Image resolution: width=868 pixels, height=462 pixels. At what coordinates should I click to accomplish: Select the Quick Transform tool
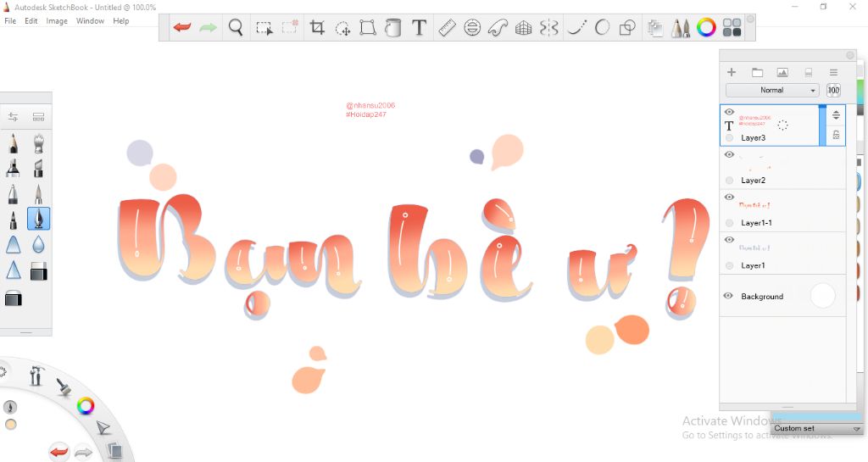(x=342, y=27)
